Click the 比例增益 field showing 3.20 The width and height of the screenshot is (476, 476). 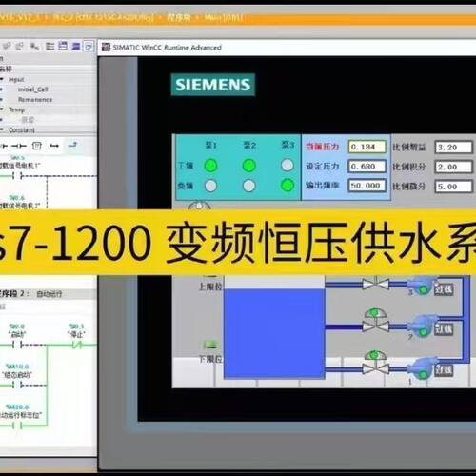pyautogui.click(x=453, y=148)
